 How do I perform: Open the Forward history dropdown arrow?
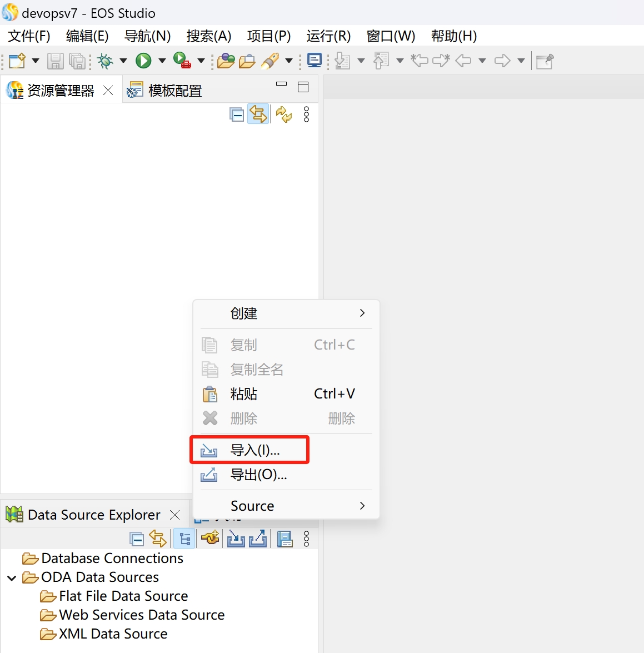(x=521, y=61)
